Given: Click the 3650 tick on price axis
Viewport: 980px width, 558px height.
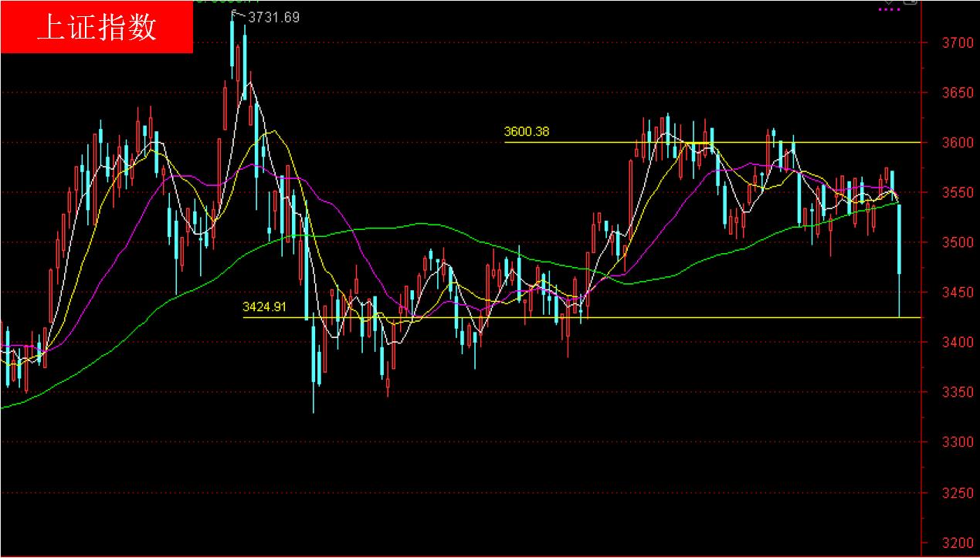Looking at the screenshot, I should tap(947, 93).
